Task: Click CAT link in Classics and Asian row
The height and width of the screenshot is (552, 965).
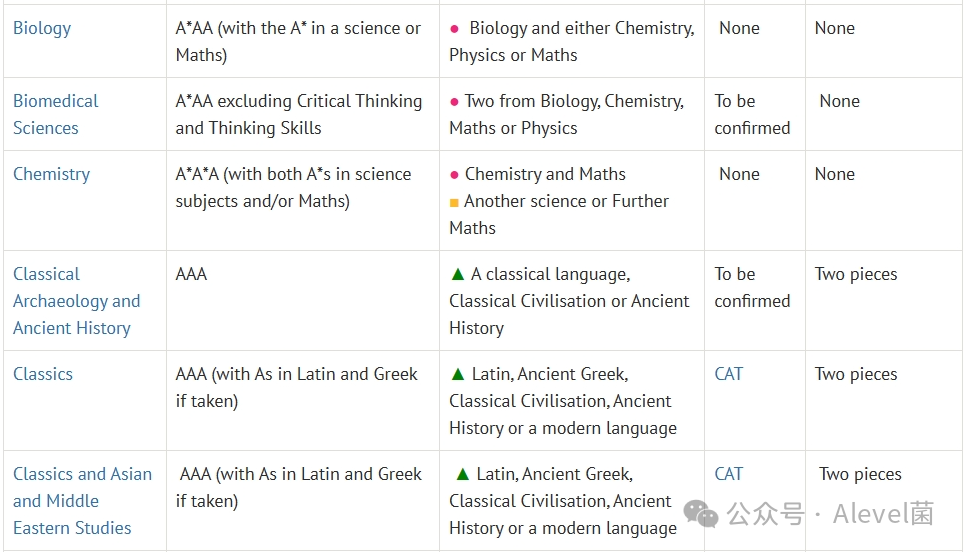Action: tap(729, 474)
